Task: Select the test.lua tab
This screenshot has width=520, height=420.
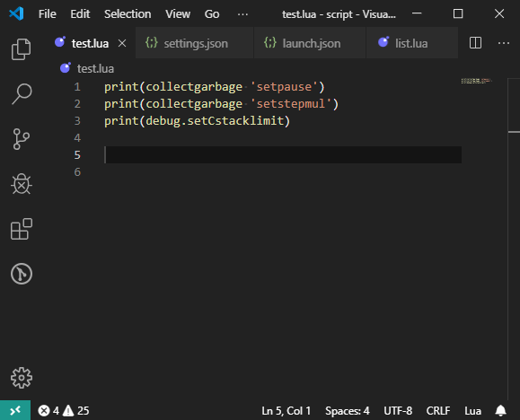Action: coord(90,43)
